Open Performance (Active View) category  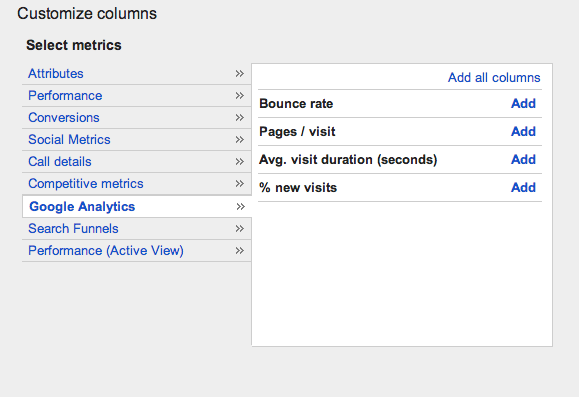tap(106, 251)
